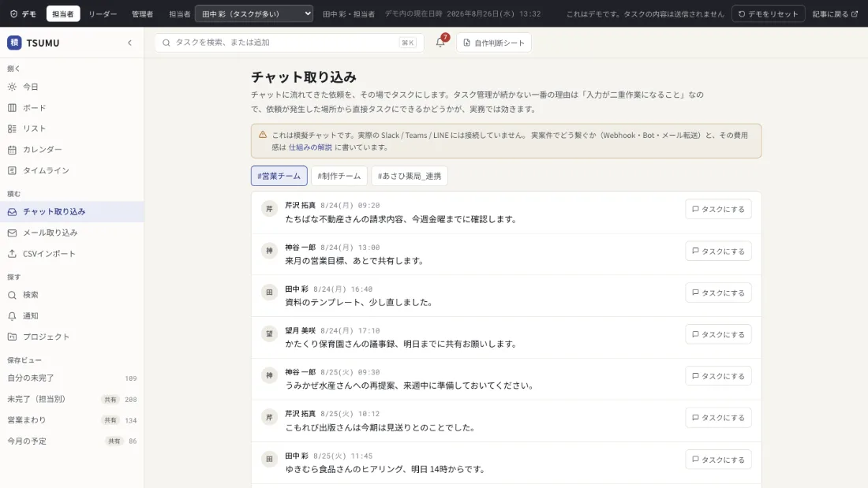868x488 pixels.
Task: Click 芹沢 avatar on こもれび出版 message
Action: [270, 417]
